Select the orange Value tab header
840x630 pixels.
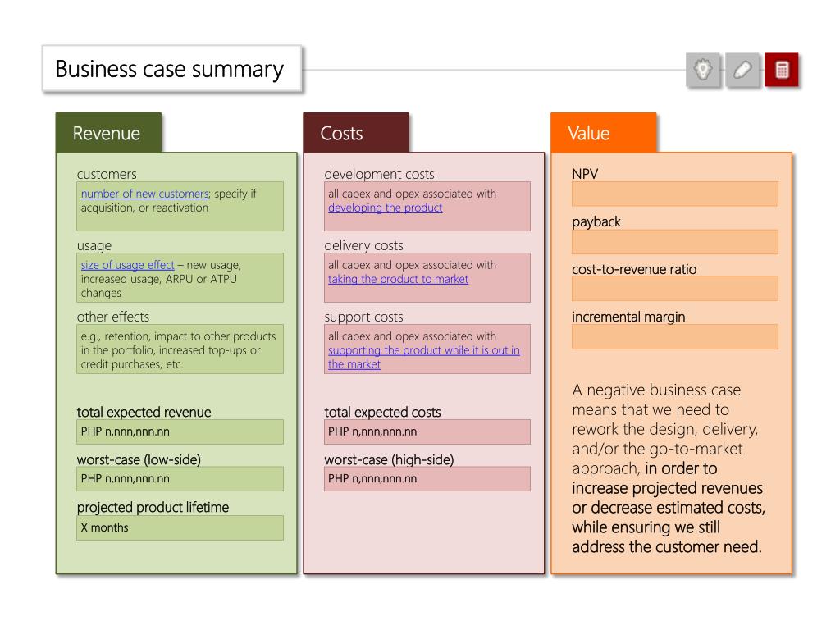point(604,133)
